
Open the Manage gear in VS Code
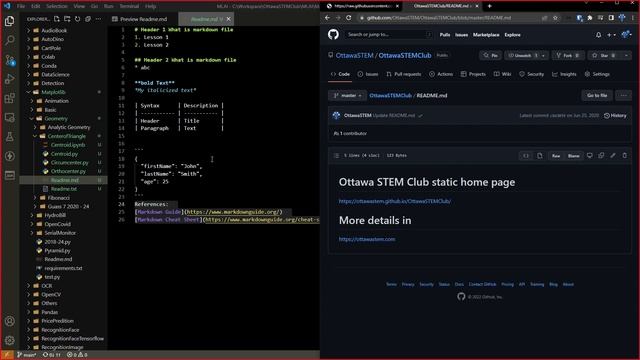9,340
